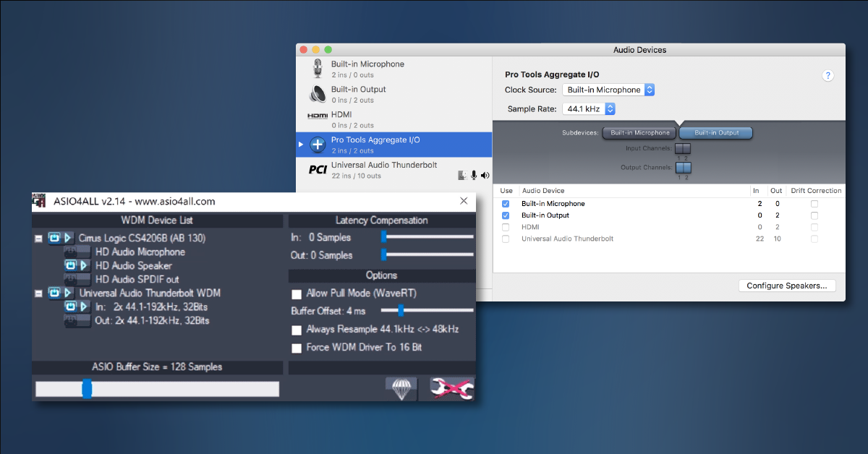Screen dimensions: 868x454
Task: Click Built-in Microphone subdevice button
Action: 640,133
